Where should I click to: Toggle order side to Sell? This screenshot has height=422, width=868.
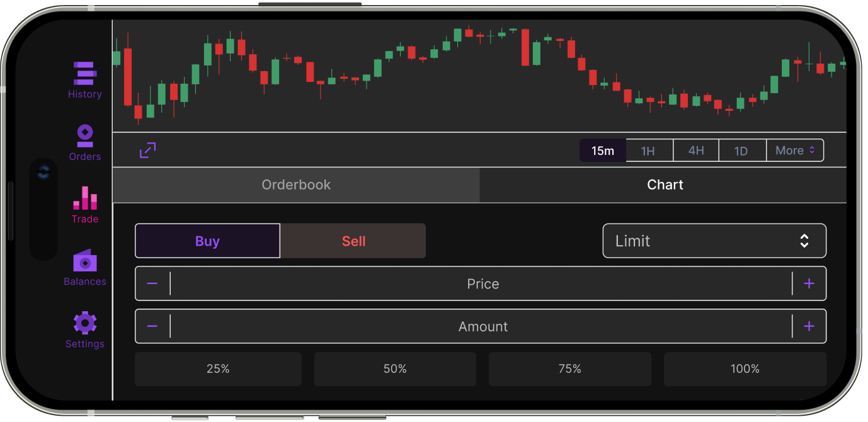[x=353, y=241]
